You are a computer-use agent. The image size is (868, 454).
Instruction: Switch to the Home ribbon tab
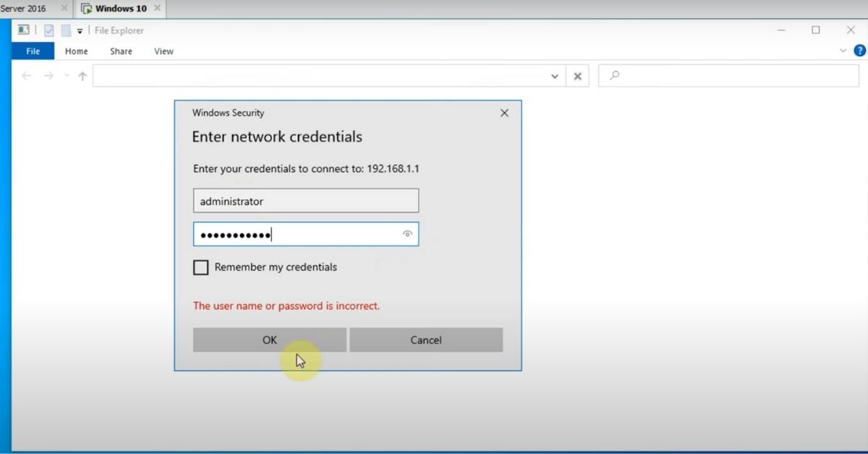[x=76, y=51]
